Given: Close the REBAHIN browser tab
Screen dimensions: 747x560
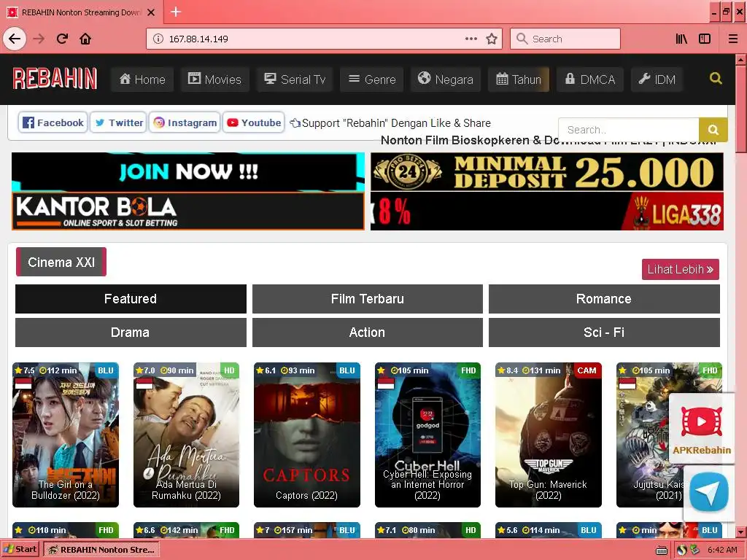Looking at the screenshot, I should pos(151,12).
